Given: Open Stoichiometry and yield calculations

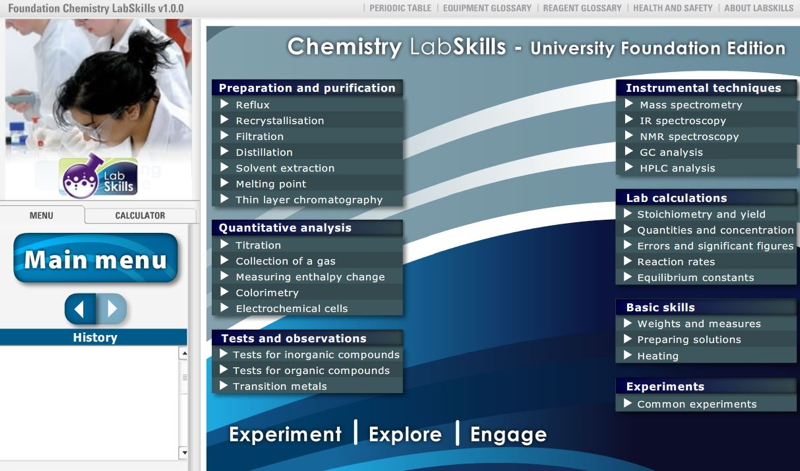Looking at the screenshot, I should [x=701, y=214].
